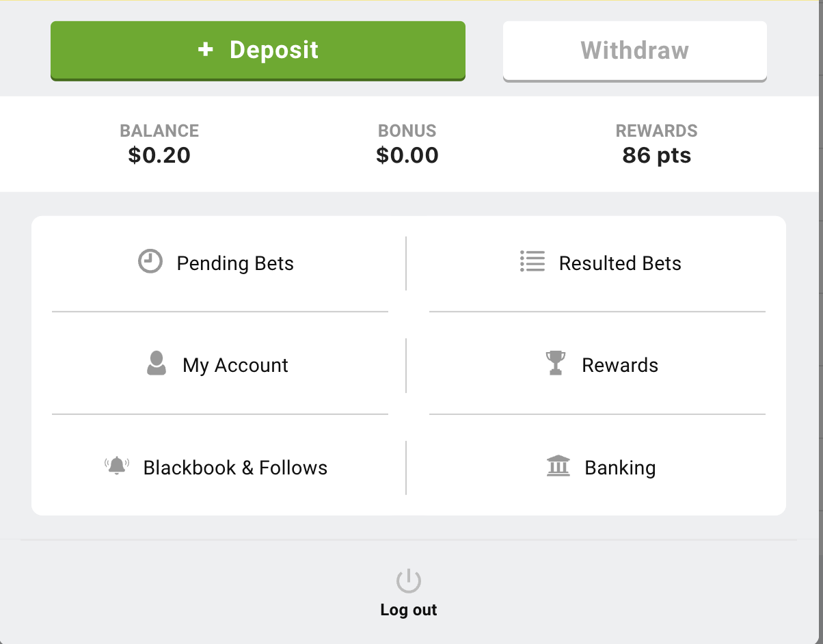Screen dimensions: 823x644
Task: Open the Resulted Bets section
Action: click(620, 263)
